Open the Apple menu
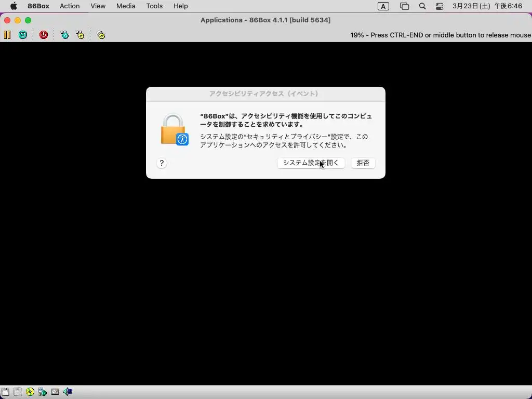The image size is (532, 399). (14, 6)
